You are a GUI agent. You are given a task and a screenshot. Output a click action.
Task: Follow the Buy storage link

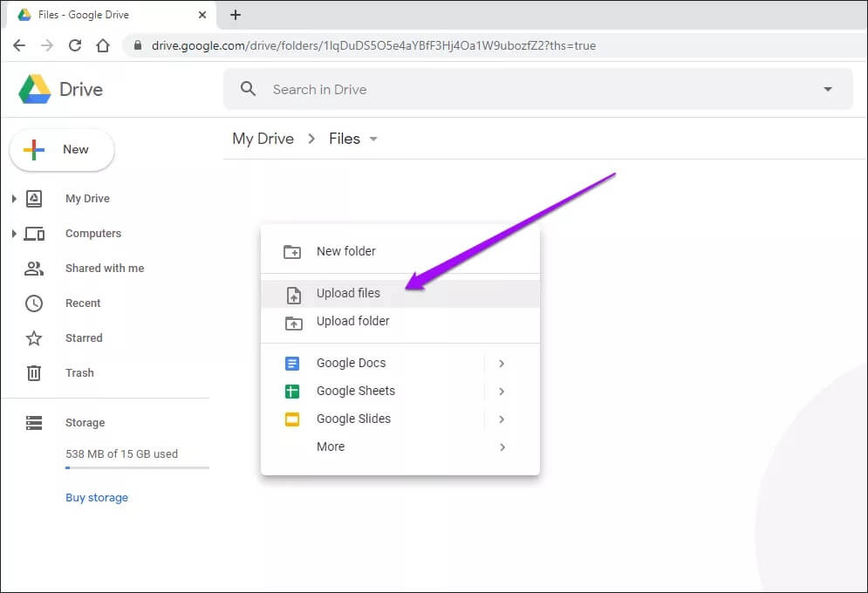(97, 498)
